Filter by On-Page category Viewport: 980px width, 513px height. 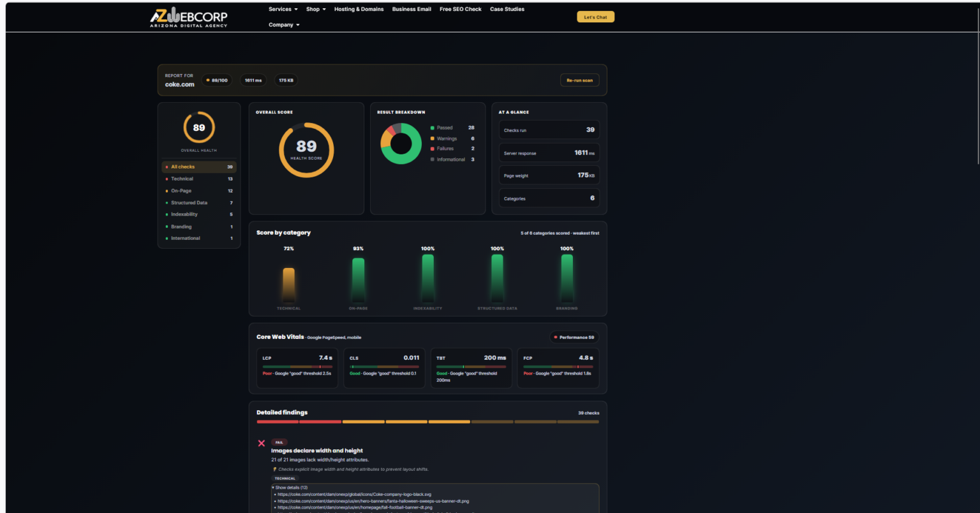click(x=199, y=191)
